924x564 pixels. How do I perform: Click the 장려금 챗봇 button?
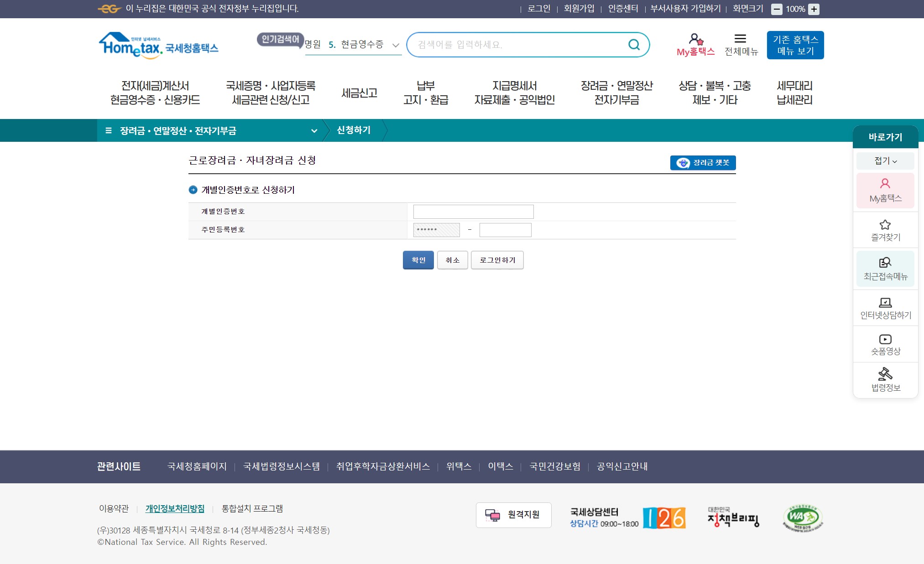coord(703,163)
